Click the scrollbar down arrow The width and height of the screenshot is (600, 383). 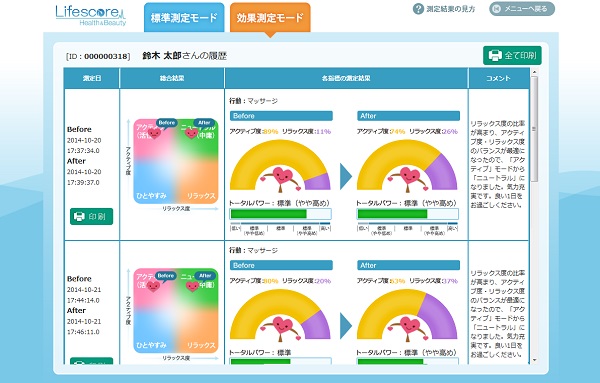click(534, 360)
